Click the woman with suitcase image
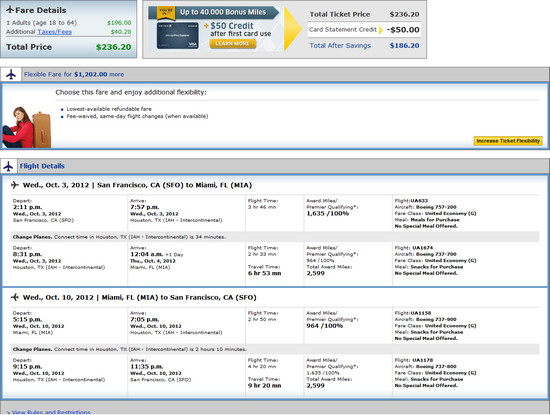The height and width of the screenshot is (415, 550). 27,127
